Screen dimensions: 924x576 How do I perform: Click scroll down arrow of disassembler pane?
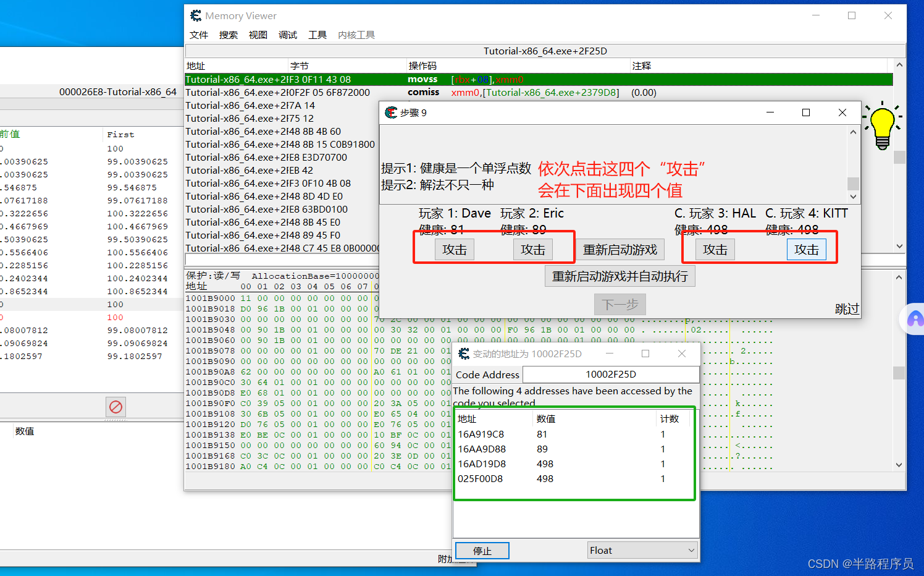[899, 246]
